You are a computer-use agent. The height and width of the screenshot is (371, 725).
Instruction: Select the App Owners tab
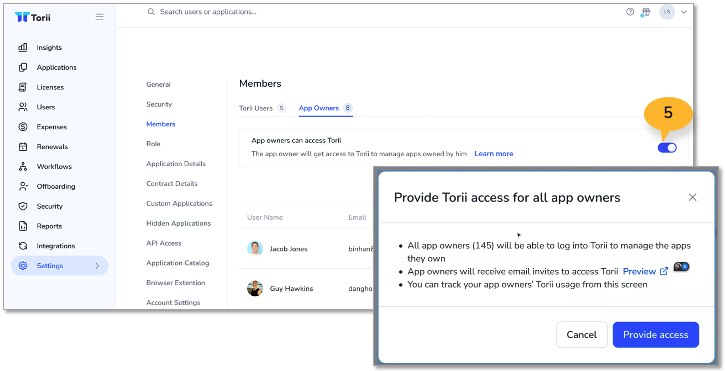click(326, 108)
